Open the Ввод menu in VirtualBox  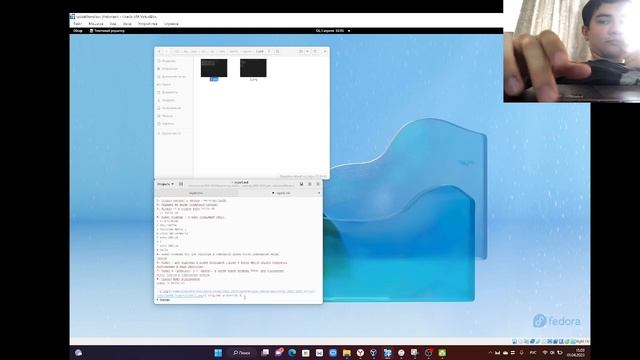click(127, 24)
